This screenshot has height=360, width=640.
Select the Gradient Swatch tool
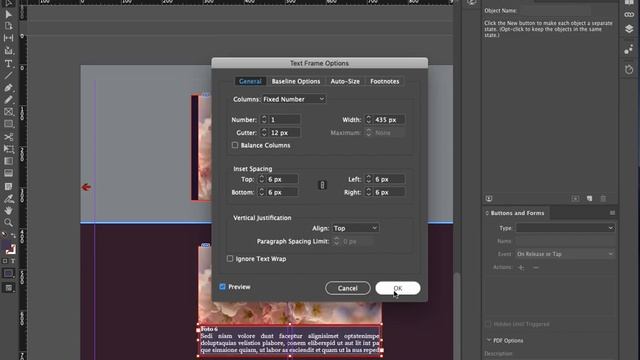tap(8, 161)
